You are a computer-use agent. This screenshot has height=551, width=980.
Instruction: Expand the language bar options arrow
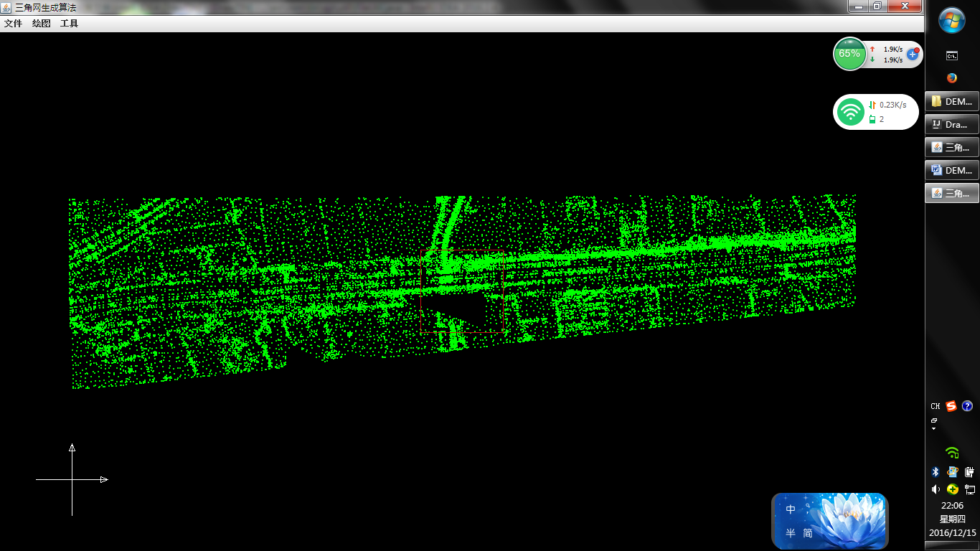(934, 428)
